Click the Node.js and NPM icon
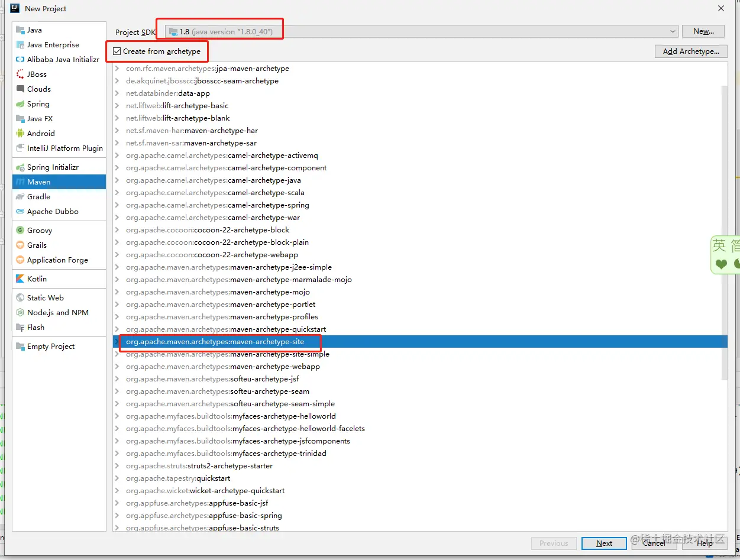Screen dimensions: 740x560 click(20, 313)
